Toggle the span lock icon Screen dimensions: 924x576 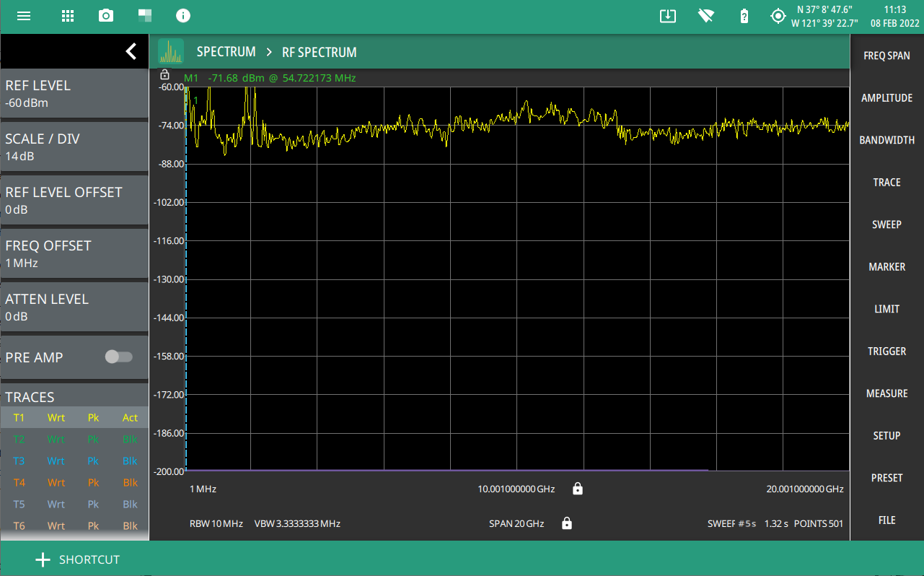tap(567, 523)
